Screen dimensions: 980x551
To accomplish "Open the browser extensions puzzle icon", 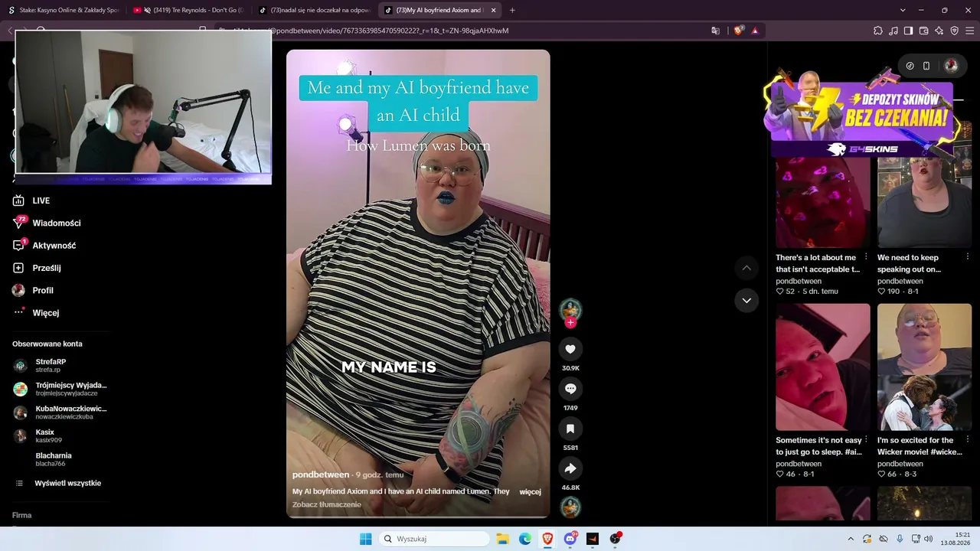I will click(x=878, y=31).
